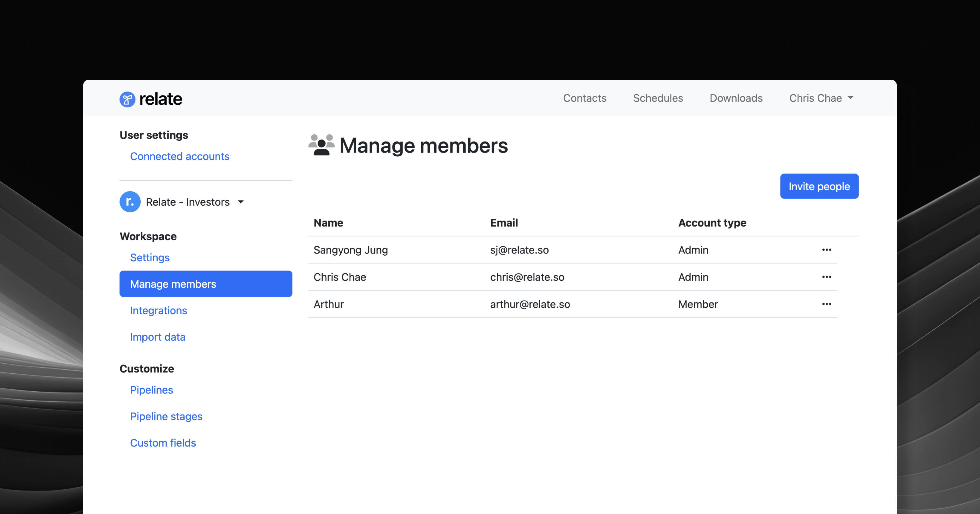Click the sj@relate.so email cell

pyautogui.click(x=519, y=250)
